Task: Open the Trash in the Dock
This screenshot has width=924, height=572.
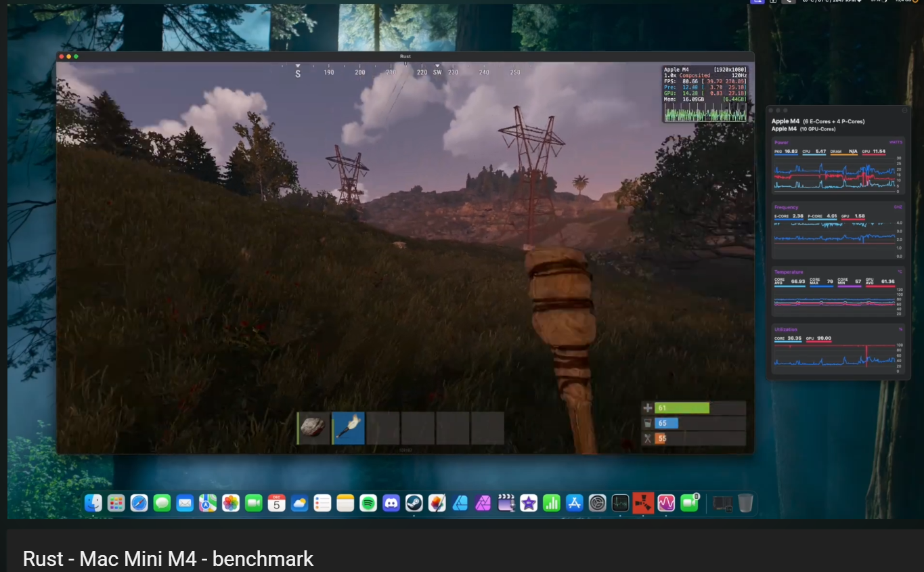Action: pyautogui.click(x=745, y=503)
